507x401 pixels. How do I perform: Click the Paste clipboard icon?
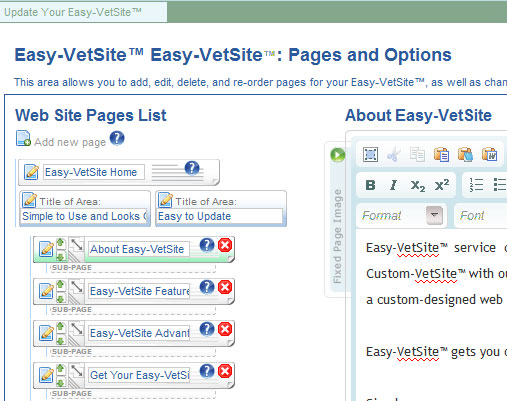pyautogui.click(x=441, y=155)
